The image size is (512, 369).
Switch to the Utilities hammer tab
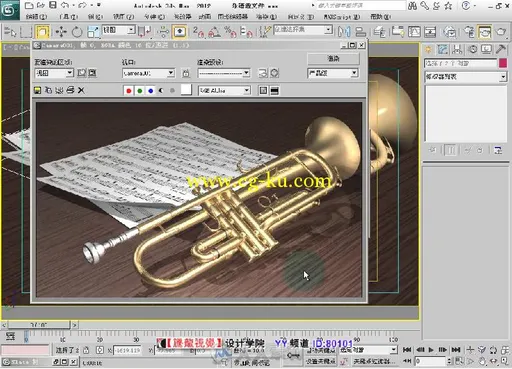pyautogui.click(x=500, y=50)
